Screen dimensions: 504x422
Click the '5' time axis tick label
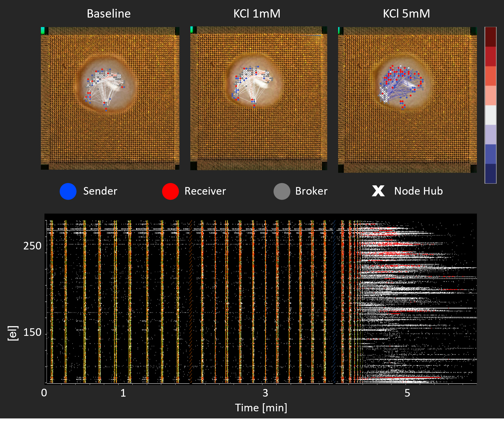pos(407,393)
